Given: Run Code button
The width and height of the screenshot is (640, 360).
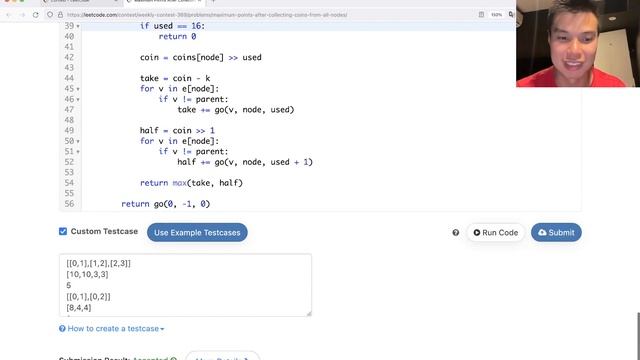Looking at the screenshot, I should point(496,233).
